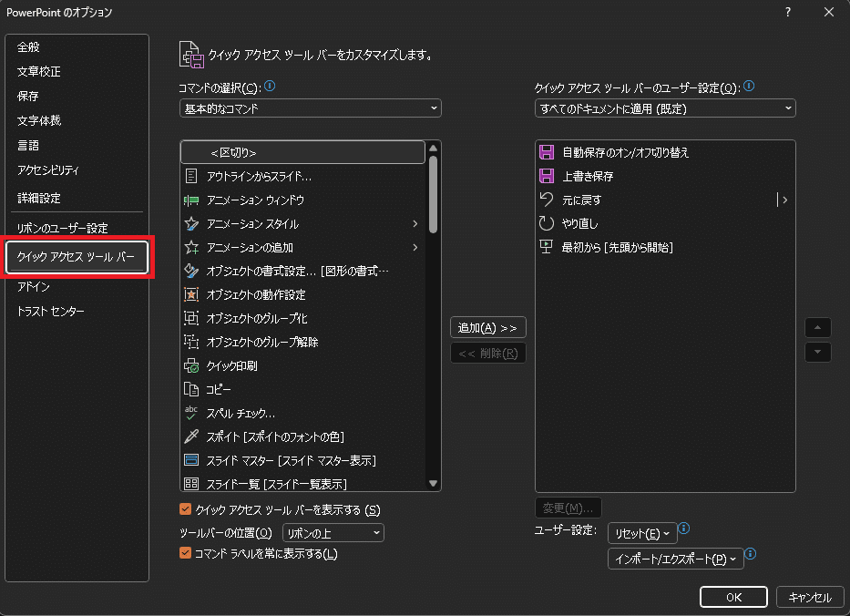Screen dimensions: 850x616
Task: Select the やり直し redo icon
Action: coord(547,223)
